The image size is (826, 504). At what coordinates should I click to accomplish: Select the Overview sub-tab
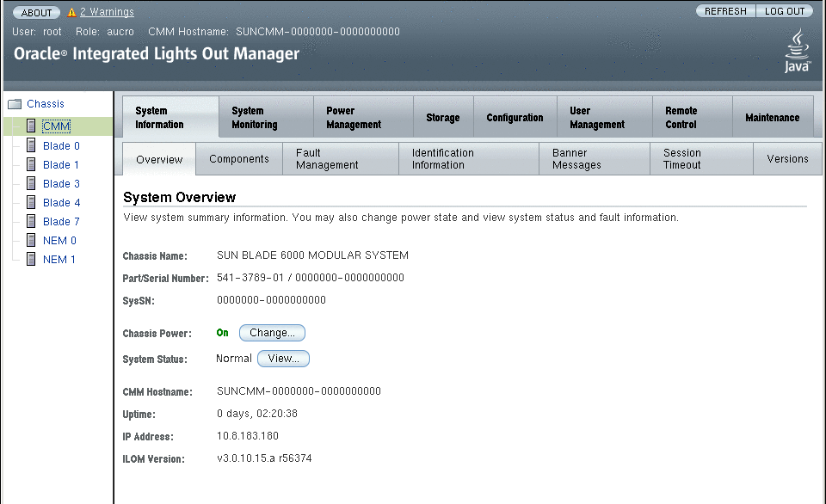(159, 159)
